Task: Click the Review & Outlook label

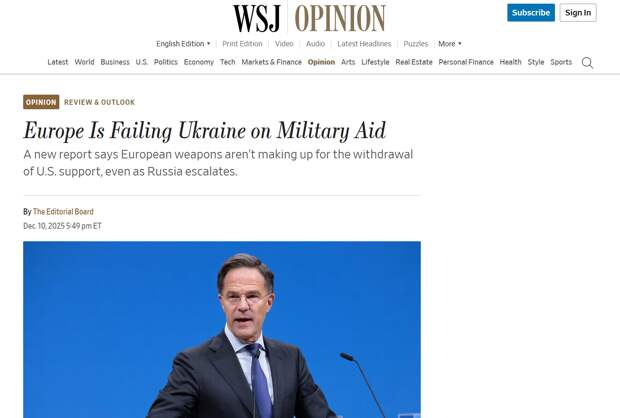Action: (x=99, y=102)
